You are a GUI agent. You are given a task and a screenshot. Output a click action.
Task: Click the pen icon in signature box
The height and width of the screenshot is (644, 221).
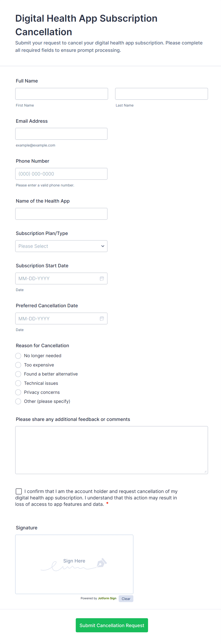(x=101, y=563)
